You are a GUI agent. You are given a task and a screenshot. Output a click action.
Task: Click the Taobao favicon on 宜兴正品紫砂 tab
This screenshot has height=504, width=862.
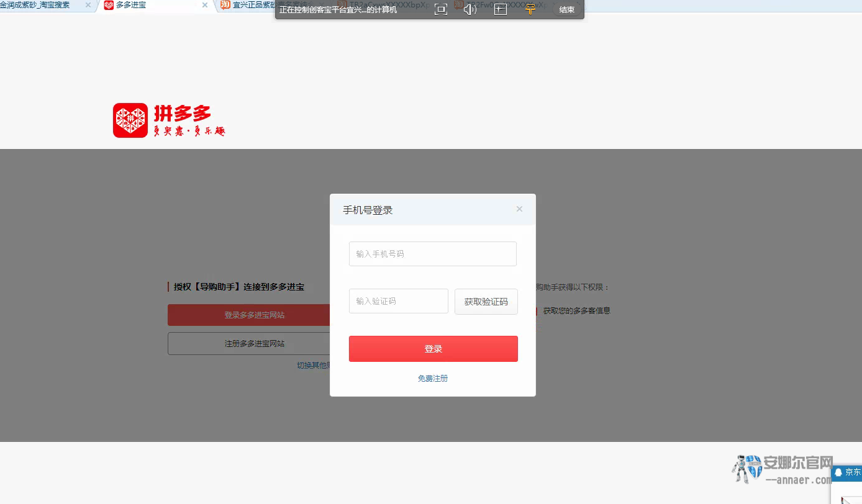[x=225, y=5]
